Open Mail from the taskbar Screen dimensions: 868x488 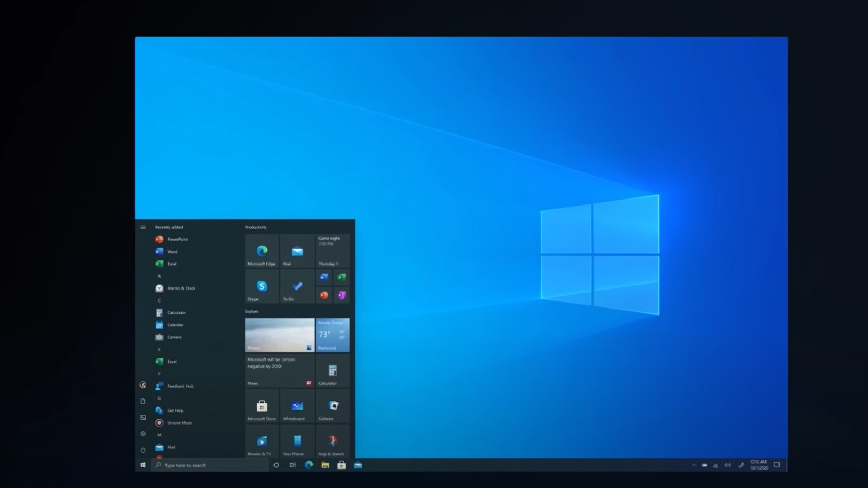tap(358, 465)
